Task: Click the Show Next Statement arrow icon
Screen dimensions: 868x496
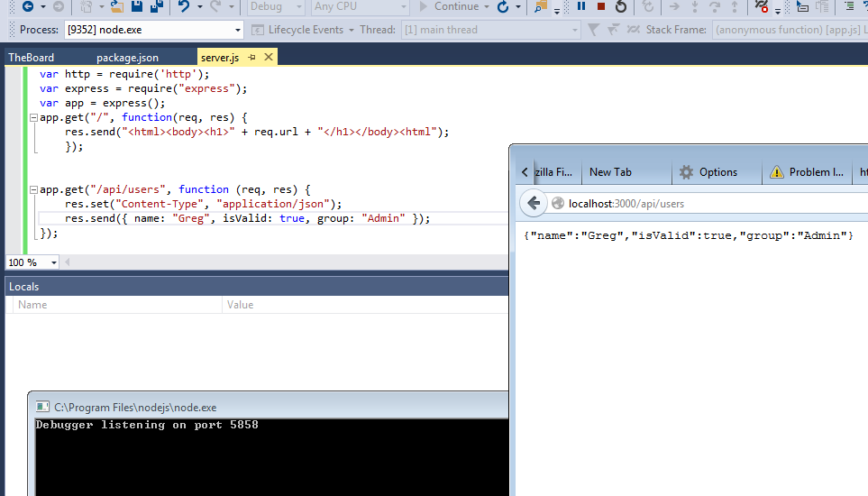Action: [x=673, y=6]
